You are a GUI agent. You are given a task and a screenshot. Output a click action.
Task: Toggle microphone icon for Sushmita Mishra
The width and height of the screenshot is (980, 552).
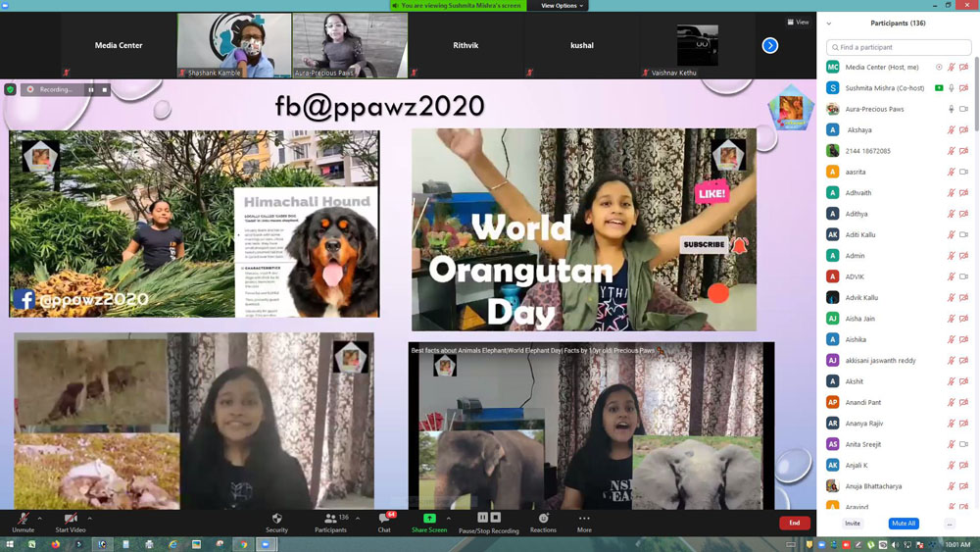(952, 88)
